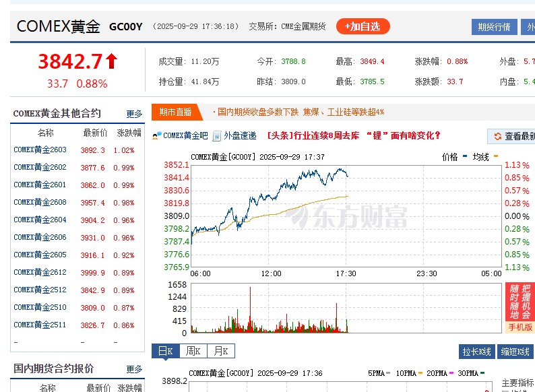Click the 外盘速递 news icon
535x392 pixels.
[217, 135]
